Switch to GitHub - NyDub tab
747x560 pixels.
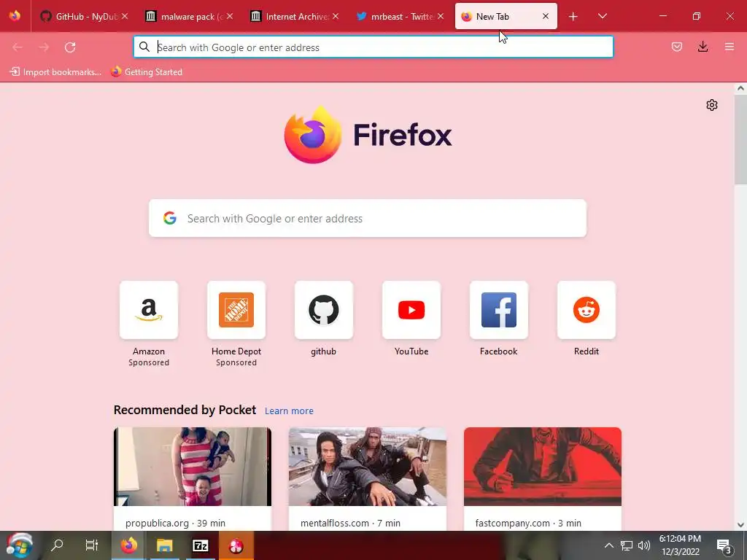[84, 16]
